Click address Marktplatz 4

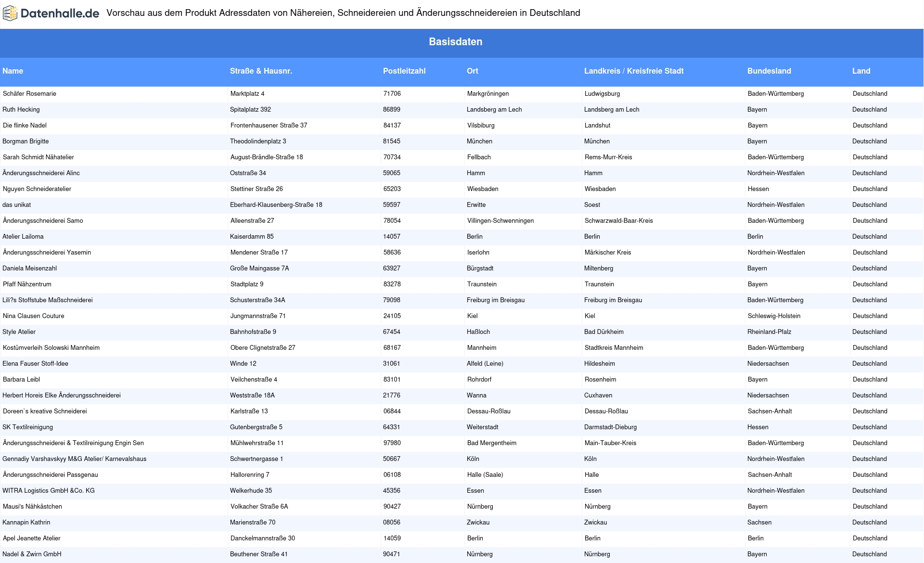tap(247, 94)
